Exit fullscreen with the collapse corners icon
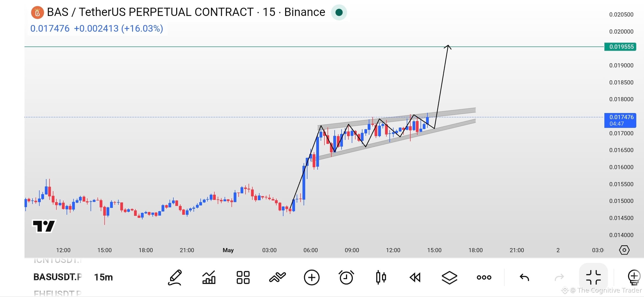This screenshot has width=644, height=297. click(x=593, y=277)
